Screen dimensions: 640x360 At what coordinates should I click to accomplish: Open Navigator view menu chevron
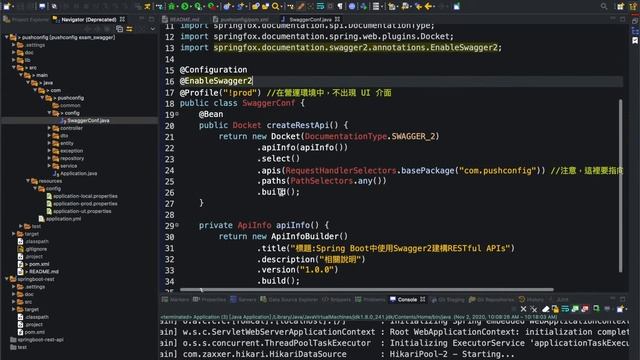pos(153,29)
